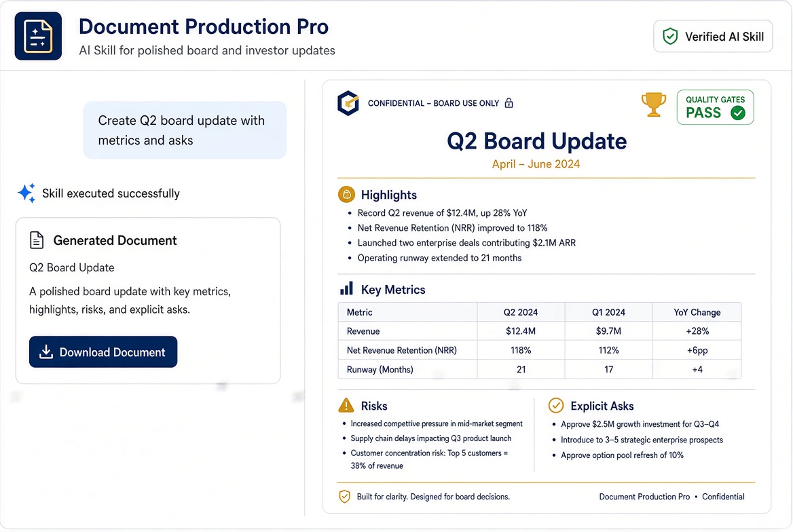Image resolution: width=793 pixels, height=532 pixels.
Task: Click the NRR improved to 118% highlight bullet
Action: pyautogui.click(x=452, y=228)
